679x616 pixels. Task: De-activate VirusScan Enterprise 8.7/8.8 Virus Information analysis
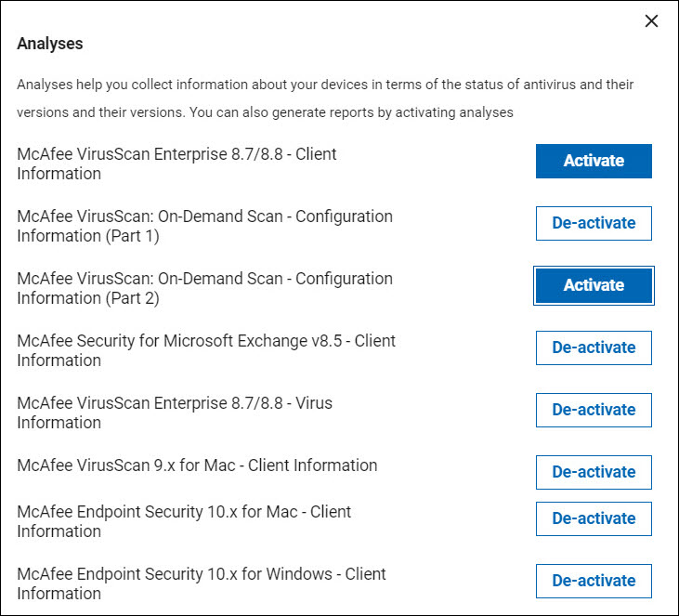pyautogui.click(x=594, y=410)
